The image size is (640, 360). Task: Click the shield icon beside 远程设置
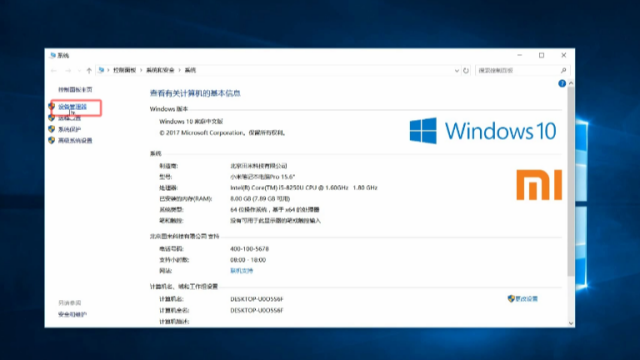pos(52,118)
